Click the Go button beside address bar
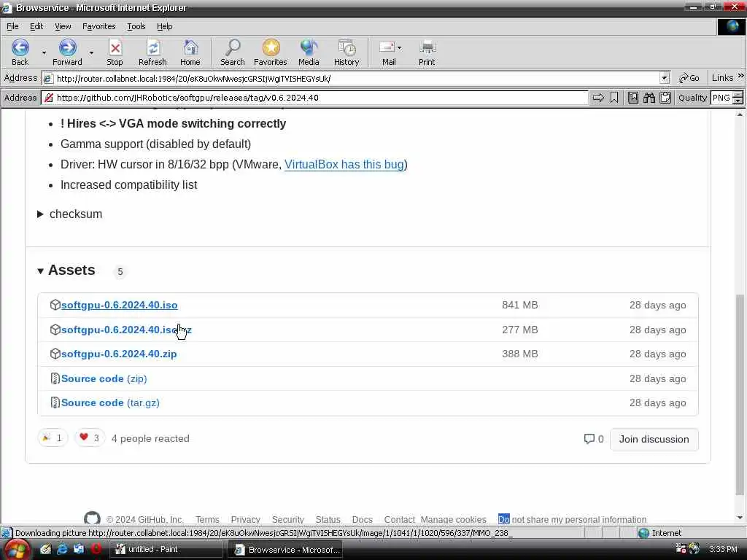This screenshot has height=560, width=747. pos(689,78)
